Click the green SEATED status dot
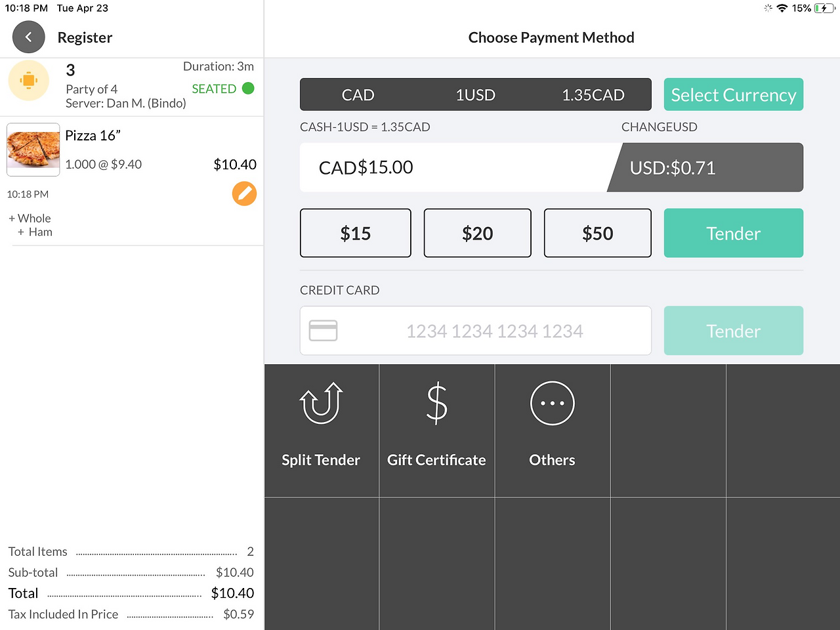This screenshot has width=840, height=630. click(x=248, y=89)
